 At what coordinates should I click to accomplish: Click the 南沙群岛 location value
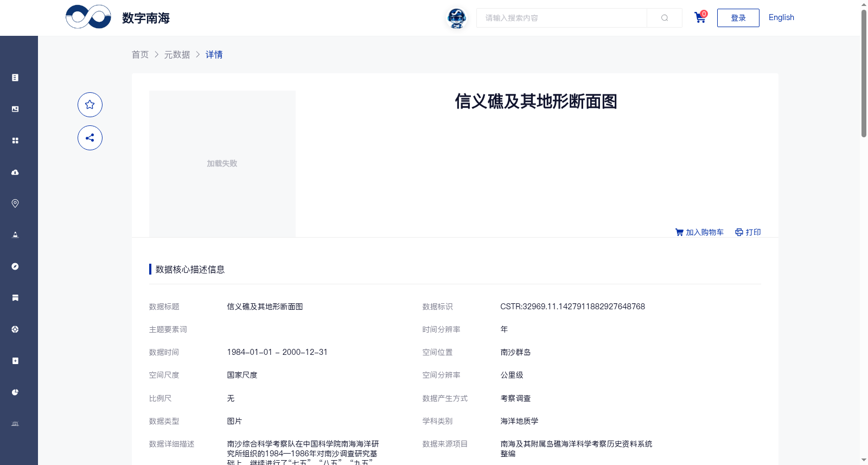[x=515, y=352]
